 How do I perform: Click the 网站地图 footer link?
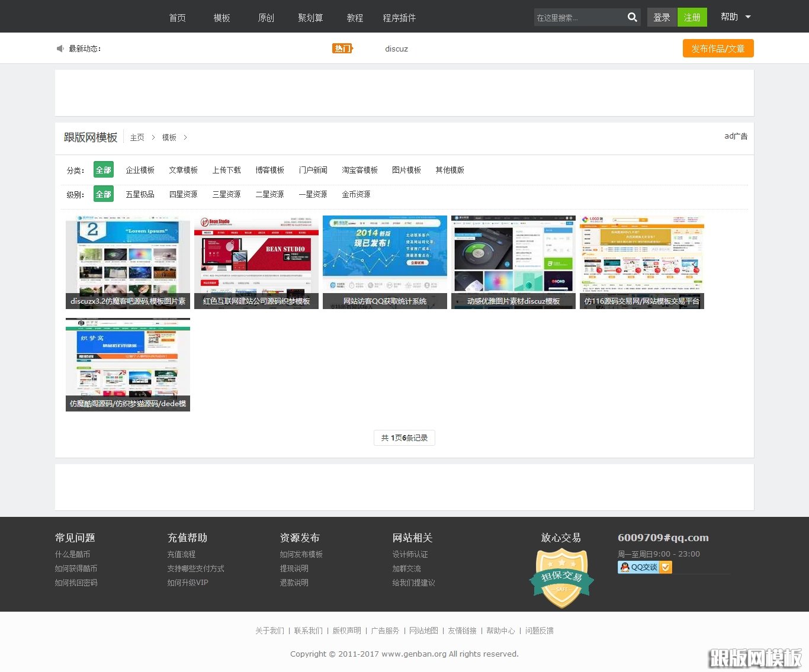[423, 631]
